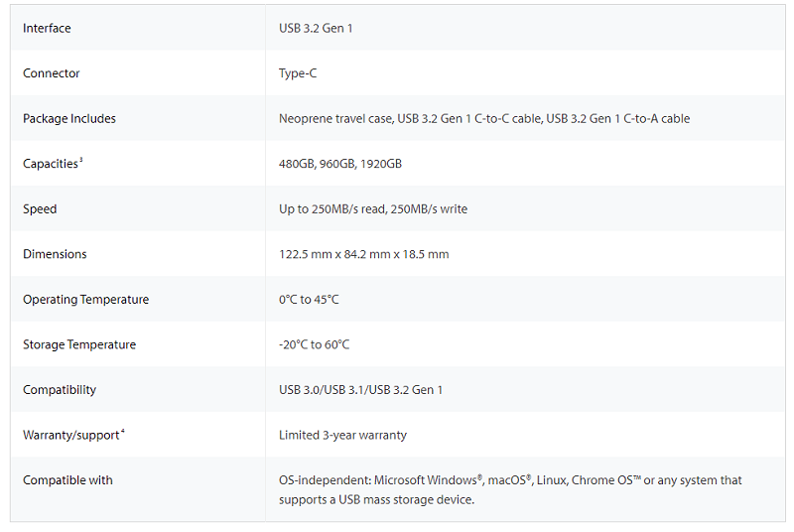Image resolution: width=794 pixels, height=532 pixels.
Task: Select the 122.5 mm x 84.2 mm dimensions value
Action: [x=363, y=254]
